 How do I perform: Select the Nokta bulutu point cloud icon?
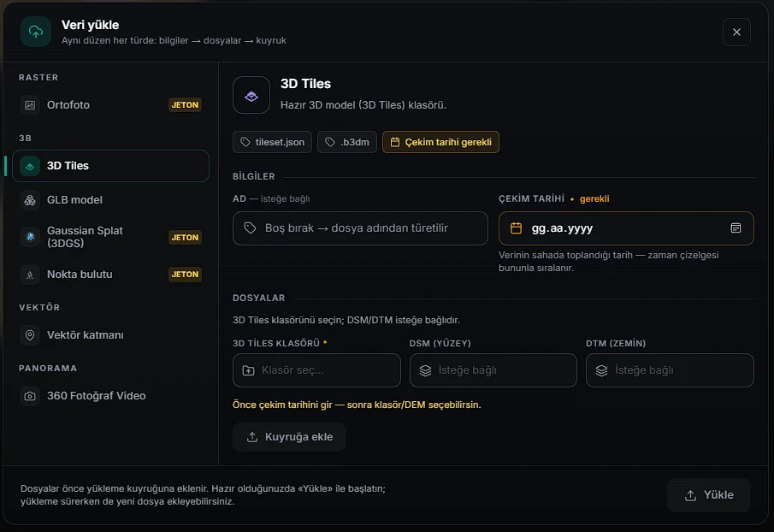coord(30,275)
